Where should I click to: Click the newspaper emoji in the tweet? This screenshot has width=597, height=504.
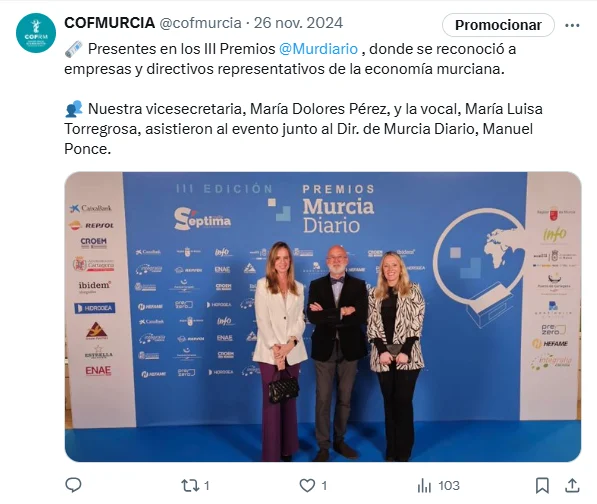[x=73, y=49]
